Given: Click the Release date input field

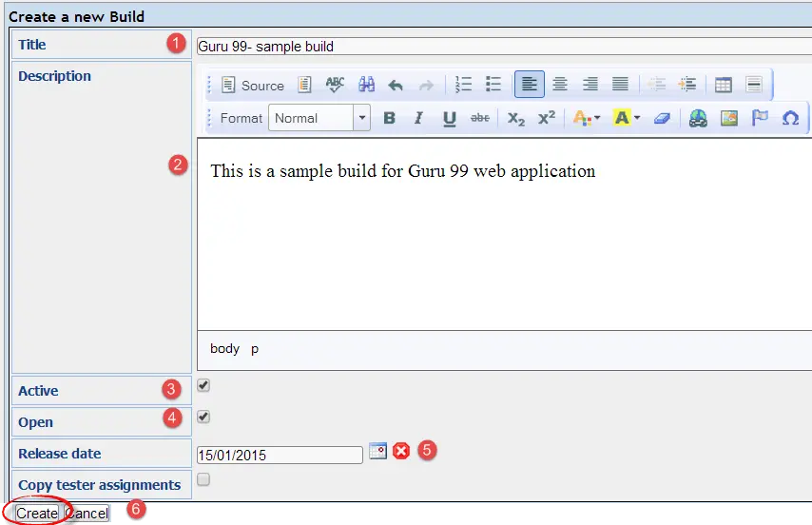Looking at the screenshot, I should pyautogui.click(x=280, y=456).
